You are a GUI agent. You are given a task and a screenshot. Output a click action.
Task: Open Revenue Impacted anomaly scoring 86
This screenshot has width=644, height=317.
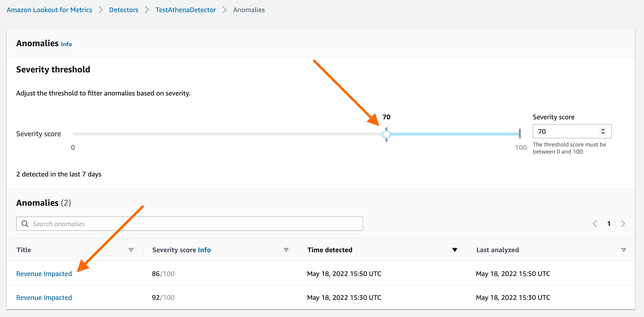point(44,273)
